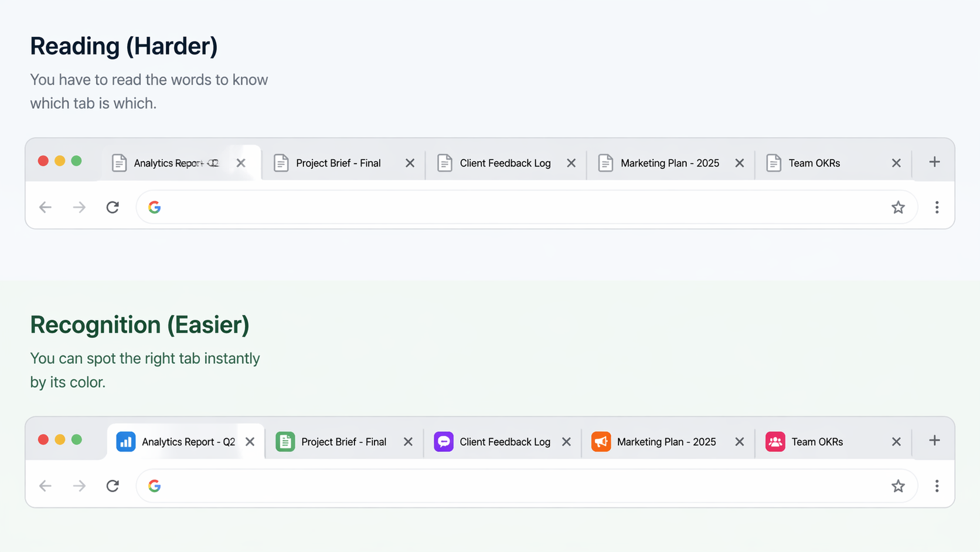Screen dimensions: 980x552
Task: Click the blue Analytics Report bar-chart icon
Action: tap(126, 442)
